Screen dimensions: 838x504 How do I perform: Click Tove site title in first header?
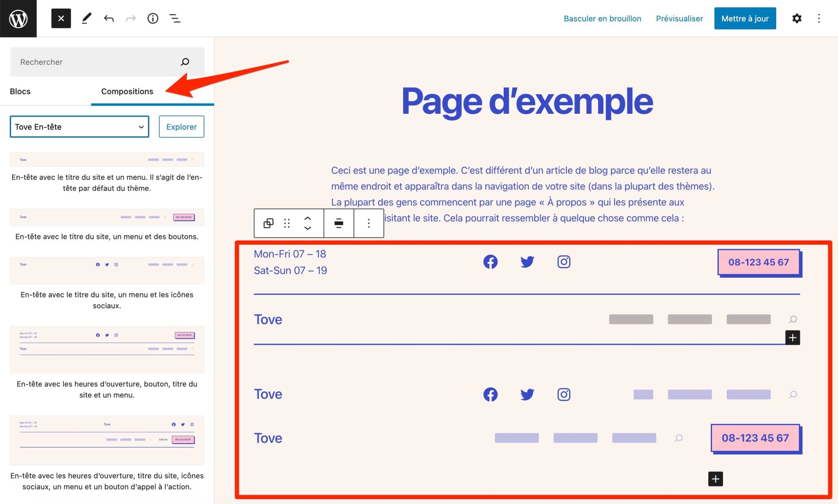[x=268, y=319]
